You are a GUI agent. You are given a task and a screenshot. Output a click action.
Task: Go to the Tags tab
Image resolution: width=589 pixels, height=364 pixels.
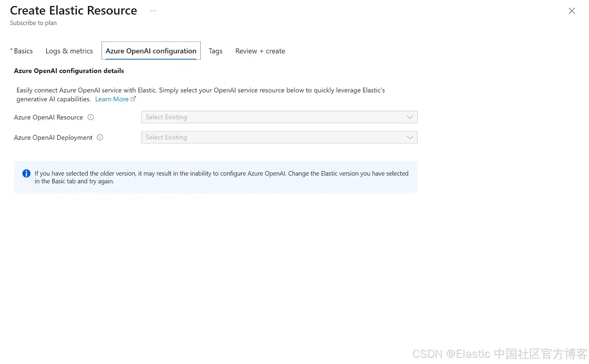[x=216, y=51]
